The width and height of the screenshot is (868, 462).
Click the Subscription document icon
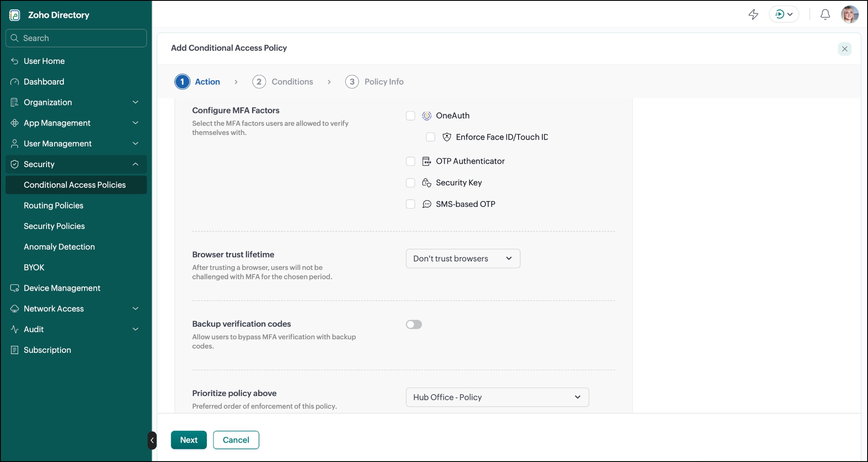(14, 350)
